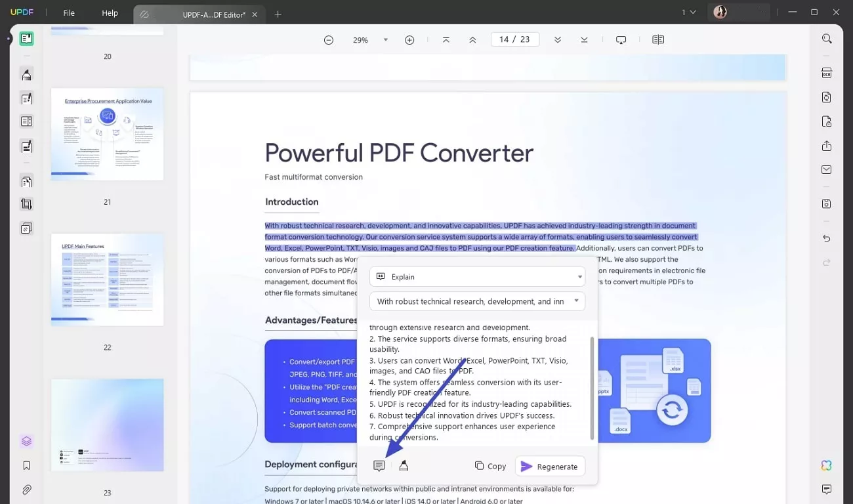The image size is (853, 504).
Task: Open the Layers panel icon
Action: tap(26, 441)
